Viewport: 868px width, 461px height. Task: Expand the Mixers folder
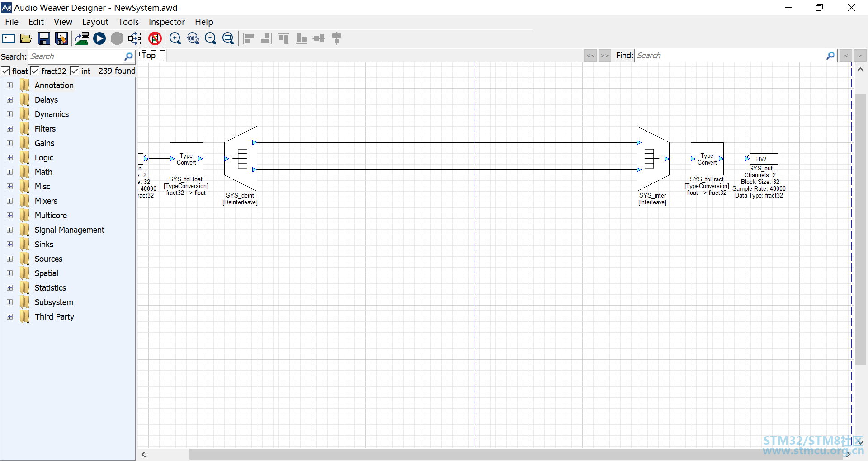pyautogui.click(x=9, y=201)
